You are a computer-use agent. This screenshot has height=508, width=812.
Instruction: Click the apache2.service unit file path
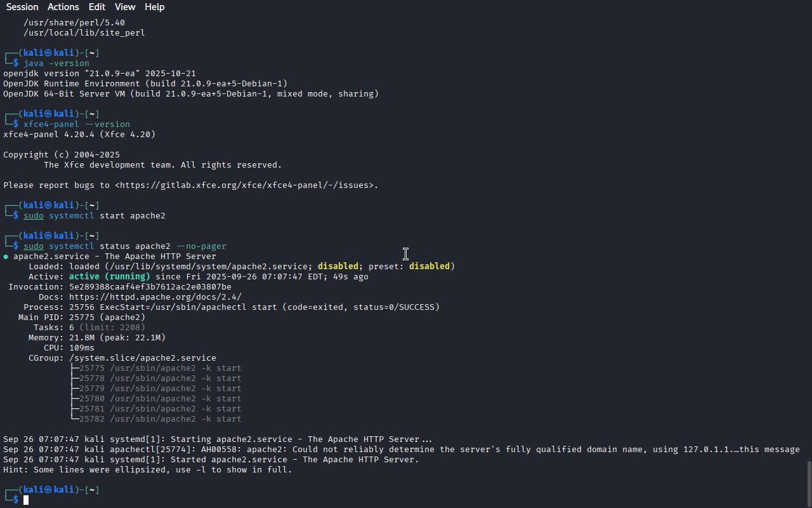pyautogui.click(x=208, y=267)
